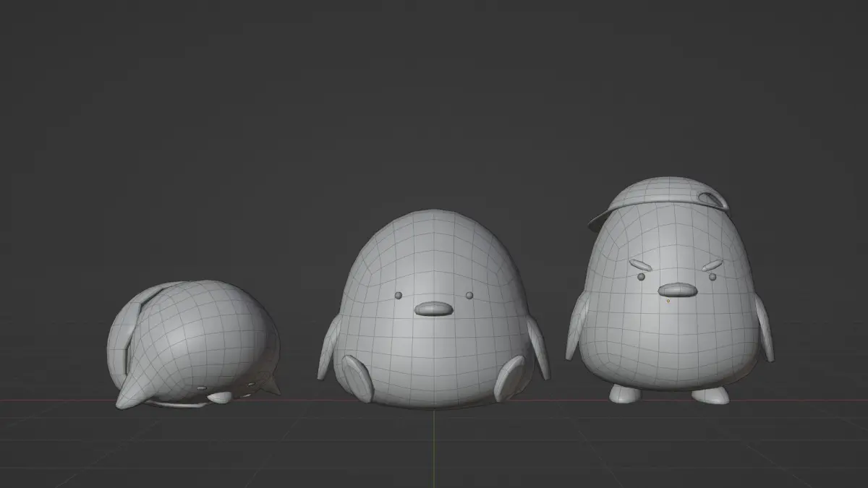Select the capped penguin's foot on the viewer's left
This screenshot has width=868, height=488.
pyautogui.click(x=625, y=395)
